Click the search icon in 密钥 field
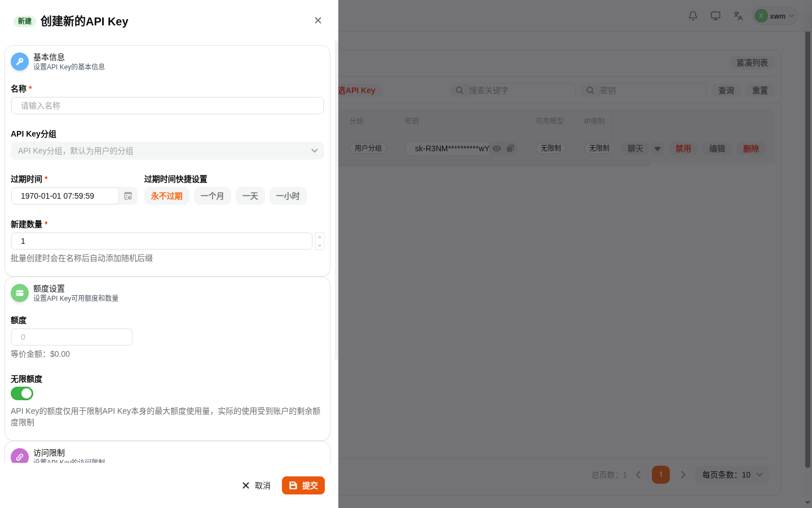Screen dimensions: 812x508 [590, 90]
